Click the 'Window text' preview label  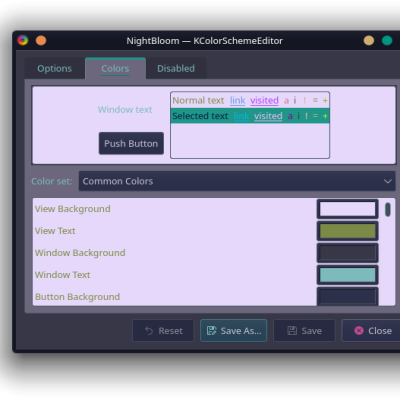pos(125,110)
